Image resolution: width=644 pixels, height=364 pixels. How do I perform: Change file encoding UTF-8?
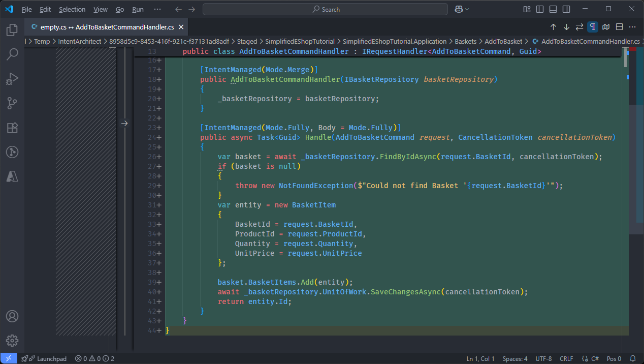point(543,358)
